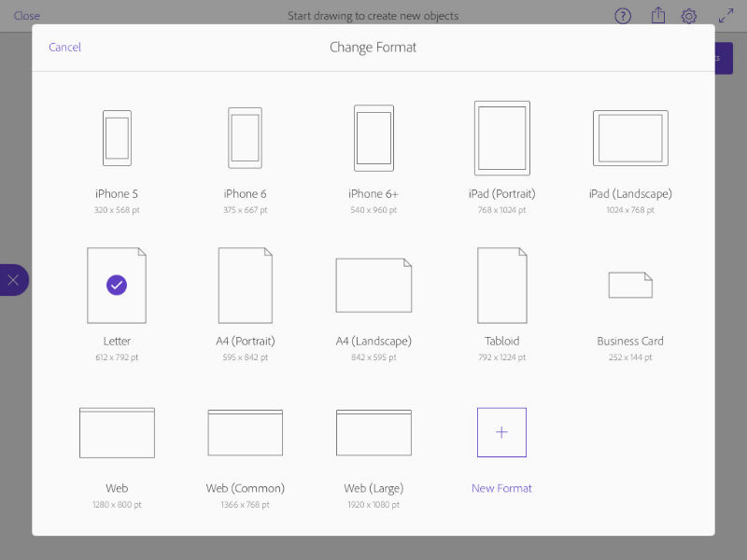Cancel the Change Format dialog
Screen dimensions: 747x560
point(65,48)
